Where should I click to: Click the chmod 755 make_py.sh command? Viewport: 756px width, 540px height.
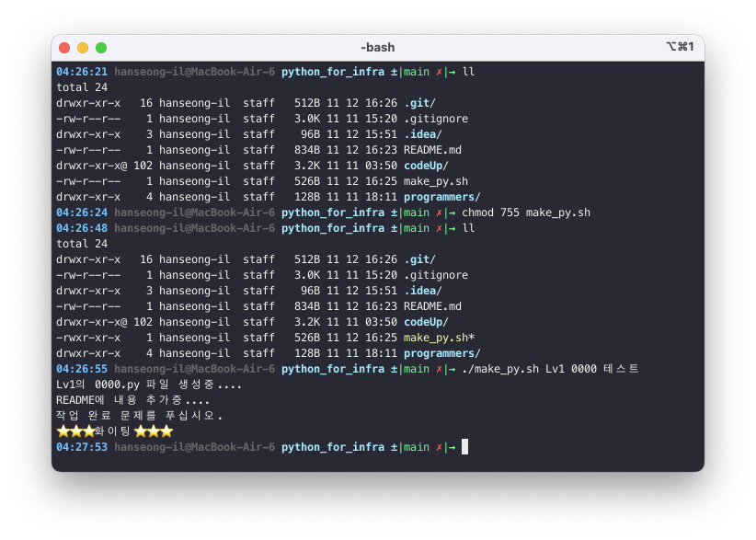tap(526, 213)
